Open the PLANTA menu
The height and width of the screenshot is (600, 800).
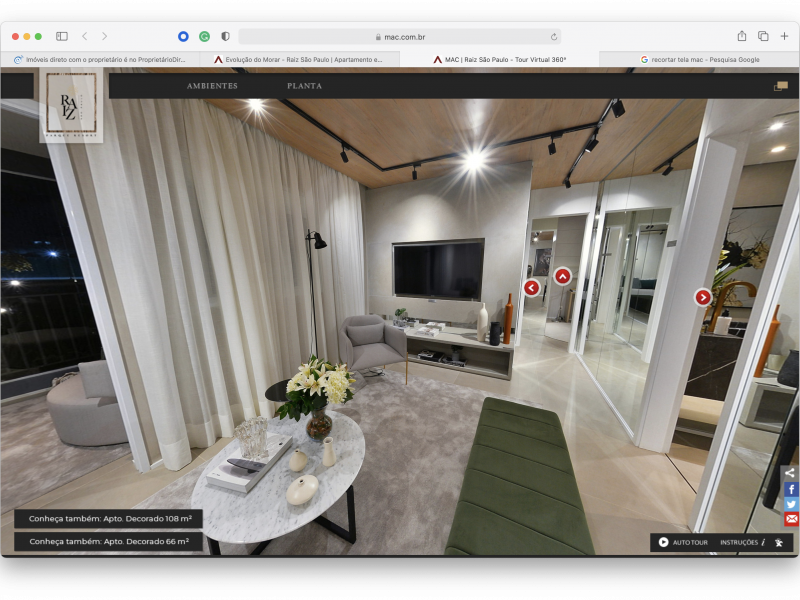click(305, 86)
